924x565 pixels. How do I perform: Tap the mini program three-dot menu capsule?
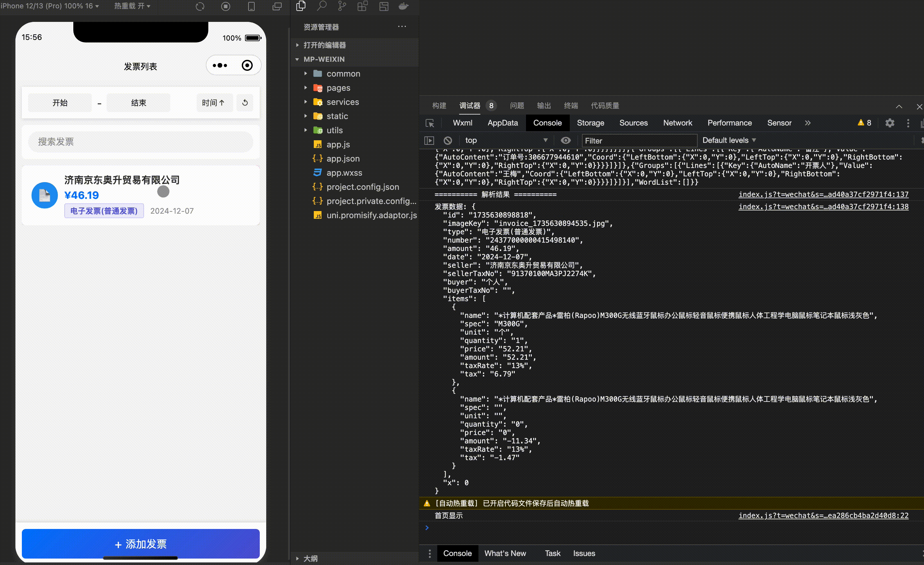[220, 65]
